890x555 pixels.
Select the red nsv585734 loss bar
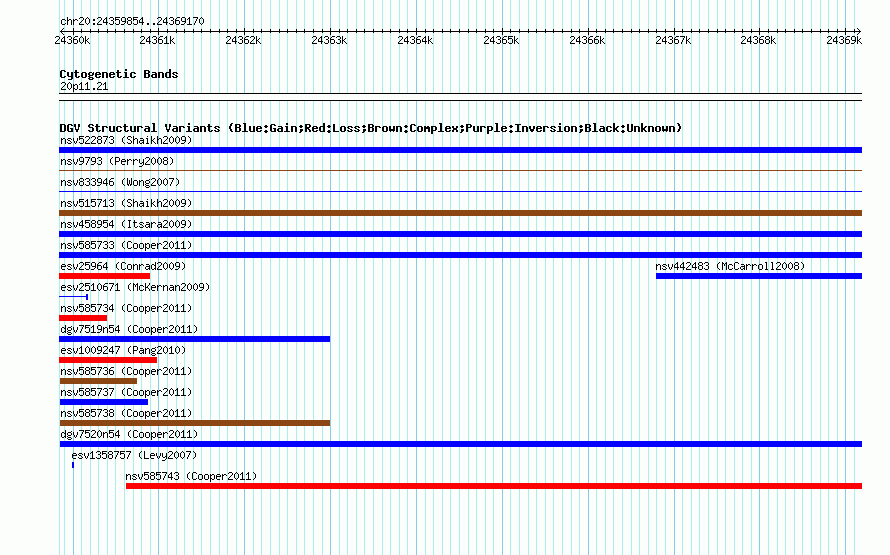(x=83, y=318)
